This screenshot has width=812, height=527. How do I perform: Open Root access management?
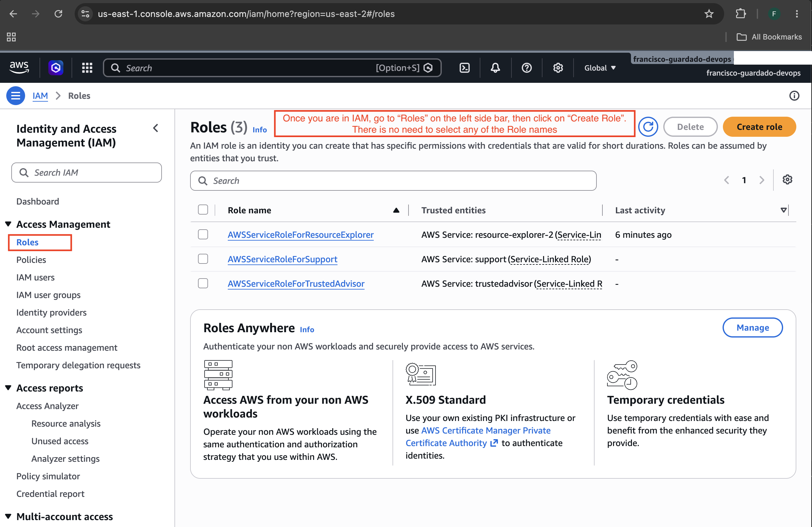pyautogui.click(x=67, y=348)
